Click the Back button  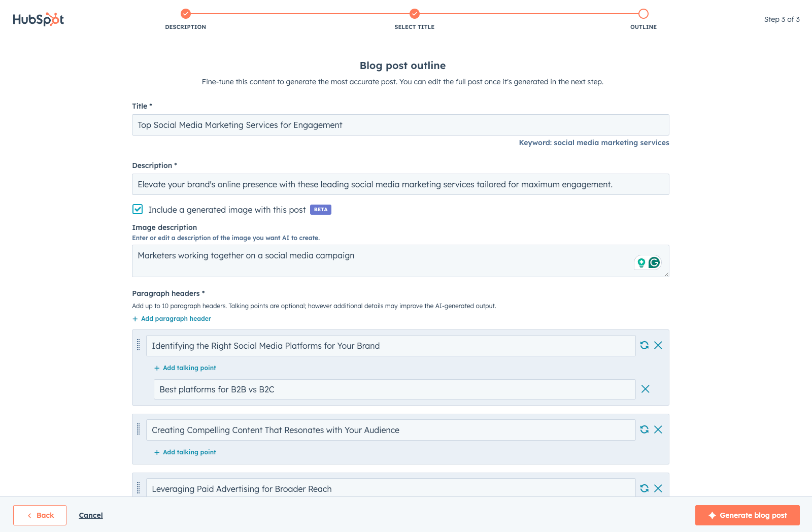[40, 515]
